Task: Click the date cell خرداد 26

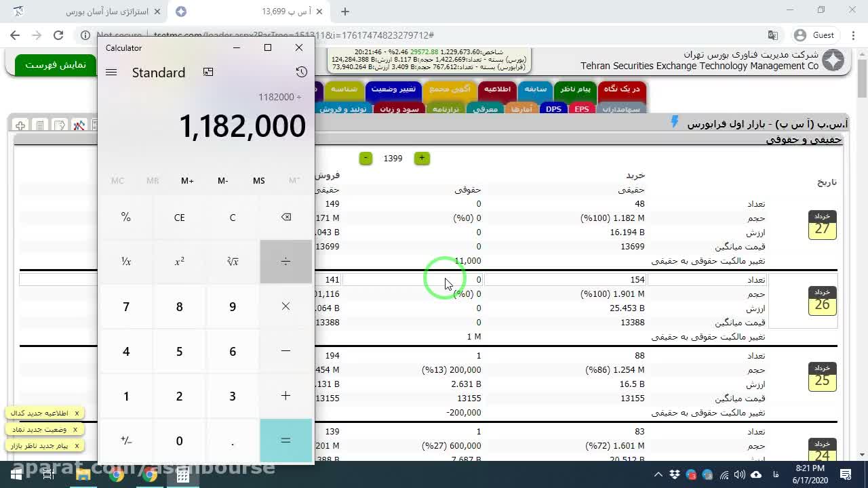Action: [822, 300]
